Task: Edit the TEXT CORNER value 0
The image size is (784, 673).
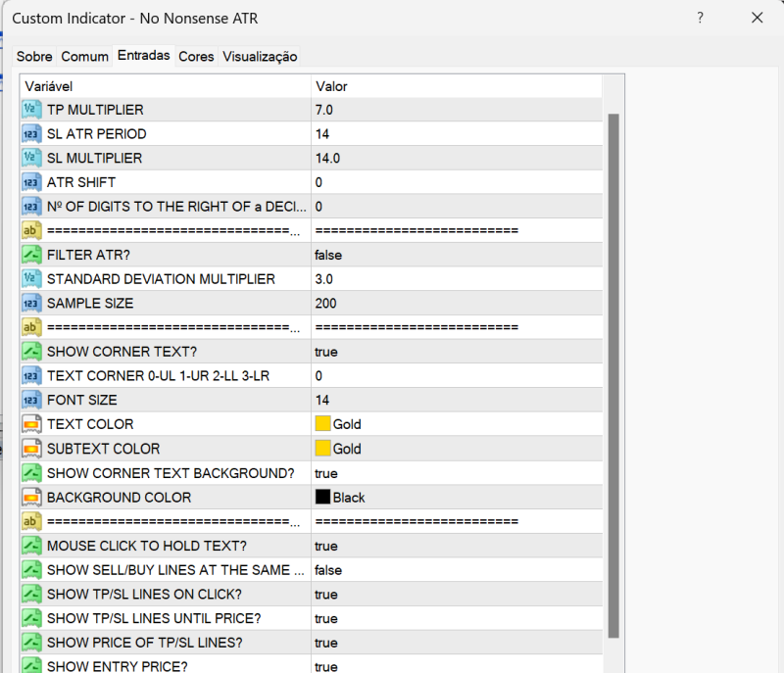Action: pyautogui.click(x=318, y=376)
